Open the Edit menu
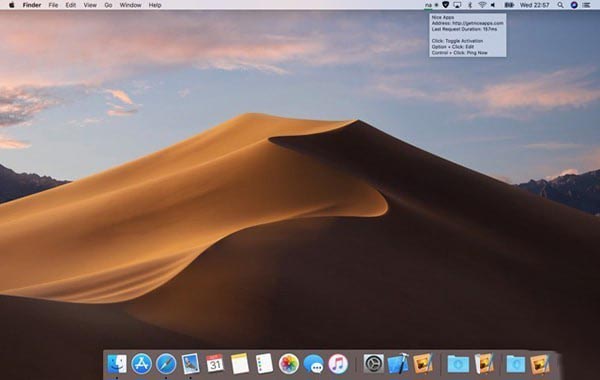The image size is (600, 380). [x=70, y=5]
